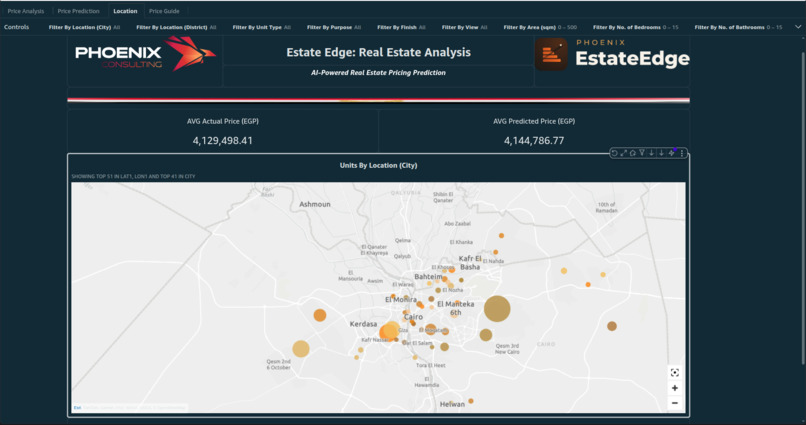Screen dimensions: 806x425
Task: Click the largest bubble near New Cairo
Action: (497, 309)
